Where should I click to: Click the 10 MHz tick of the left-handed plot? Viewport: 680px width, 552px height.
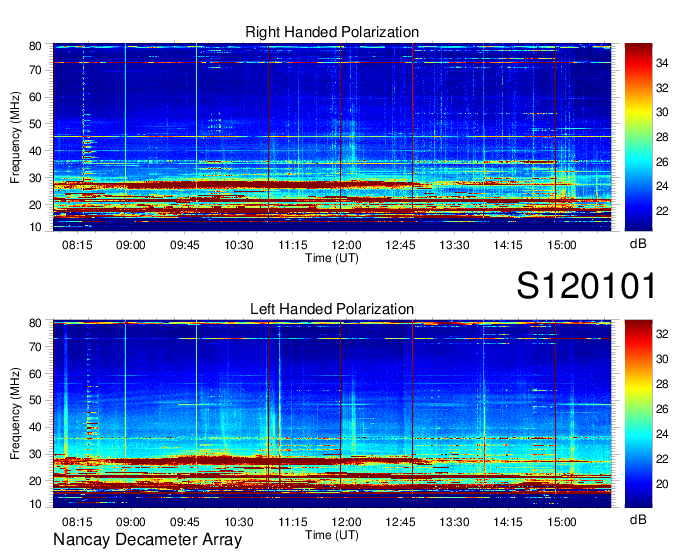35,504
